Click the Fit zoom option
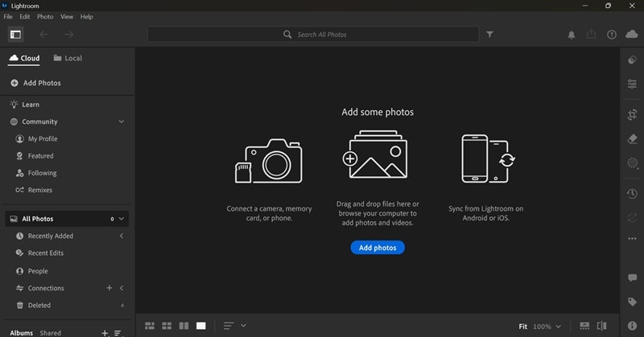This screenshot has height=337, width=644. coord(522,327)
